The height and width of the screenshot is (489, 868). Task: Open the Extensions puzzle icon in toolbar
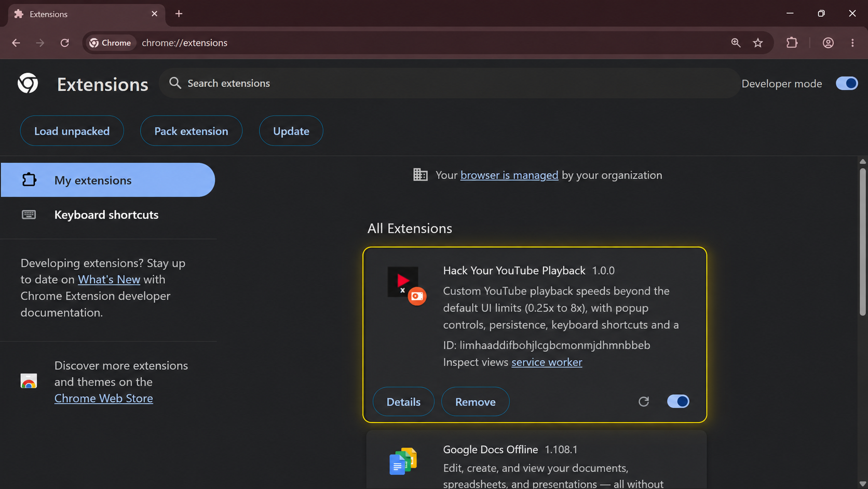pos(792,43)
